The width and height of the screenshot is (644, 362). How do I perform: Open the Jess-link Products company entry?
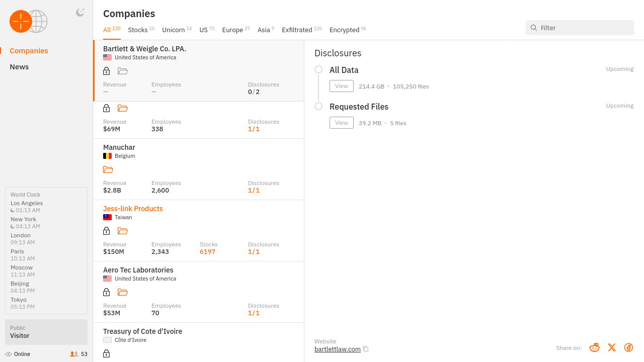(x=133, y=209)
